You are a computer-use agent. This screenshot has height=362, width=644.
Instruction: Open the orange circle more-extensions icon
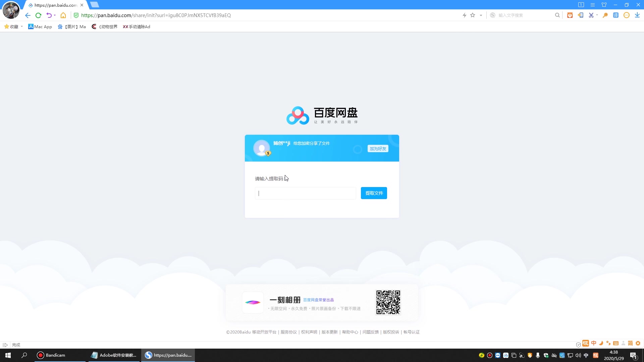tap(627, 15)
